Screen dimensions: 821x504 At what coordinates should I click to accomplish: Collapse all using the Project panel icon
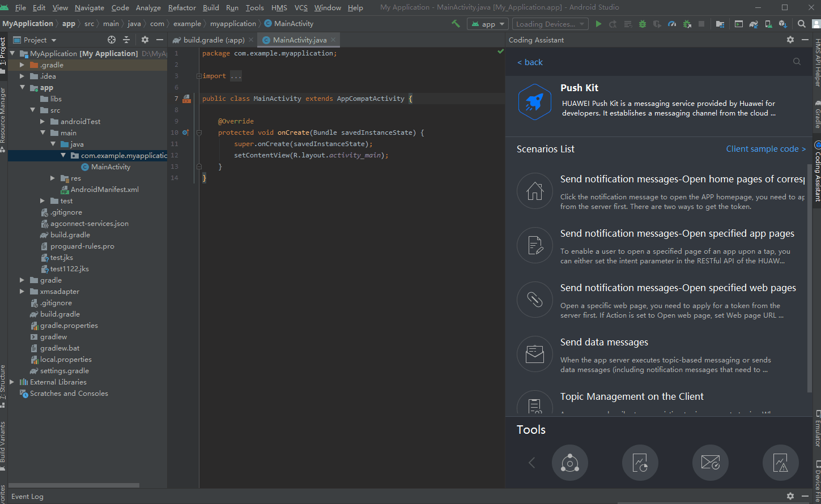[x=126, y=40]
